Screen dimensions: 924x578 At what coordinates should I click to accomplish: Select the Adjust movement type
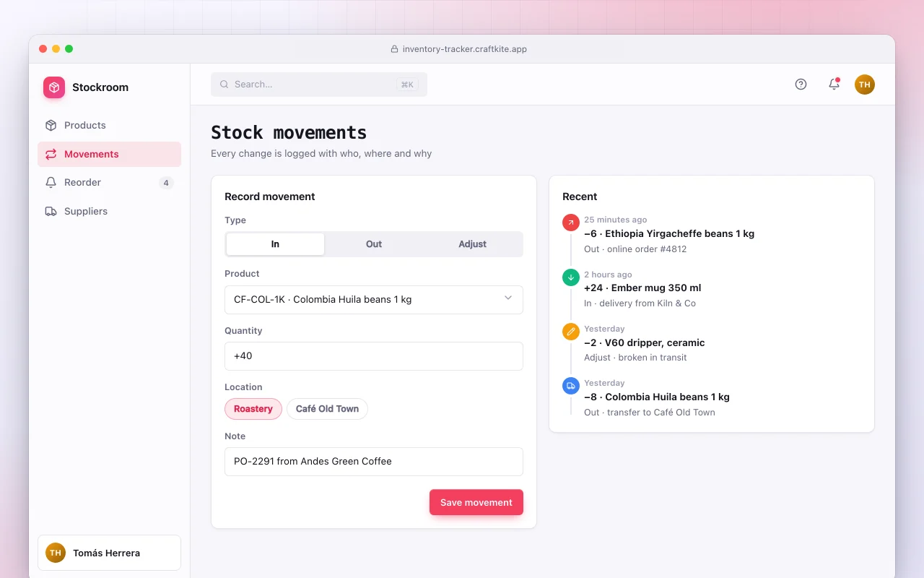pos(473,244)
